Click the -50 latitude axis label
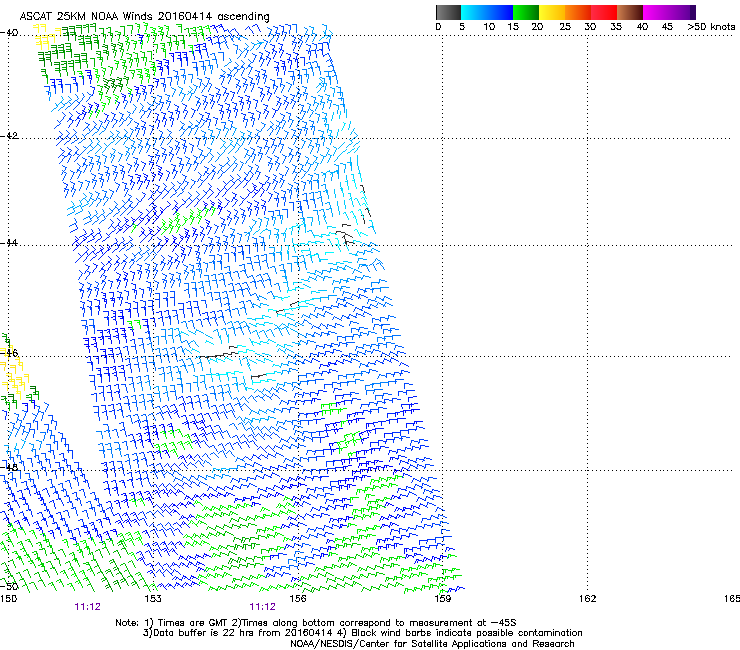The height and width of the screenshot is (650, 740). pyautogui.click(x=9, y=586)
